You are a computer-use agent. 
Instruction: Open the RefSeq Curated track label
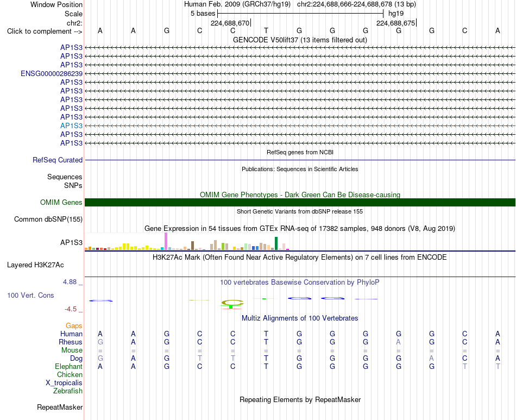pyautogui.click(x=58, y=160)
